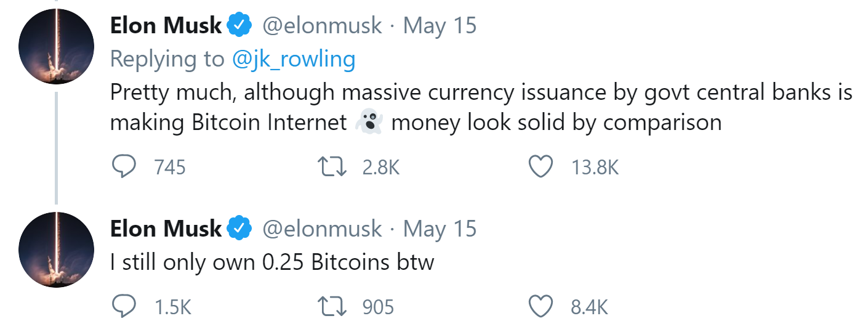This screenshot has height=329, width=868.
Task: Click verified badge on second tweet
Action: [x=239, y=229]
